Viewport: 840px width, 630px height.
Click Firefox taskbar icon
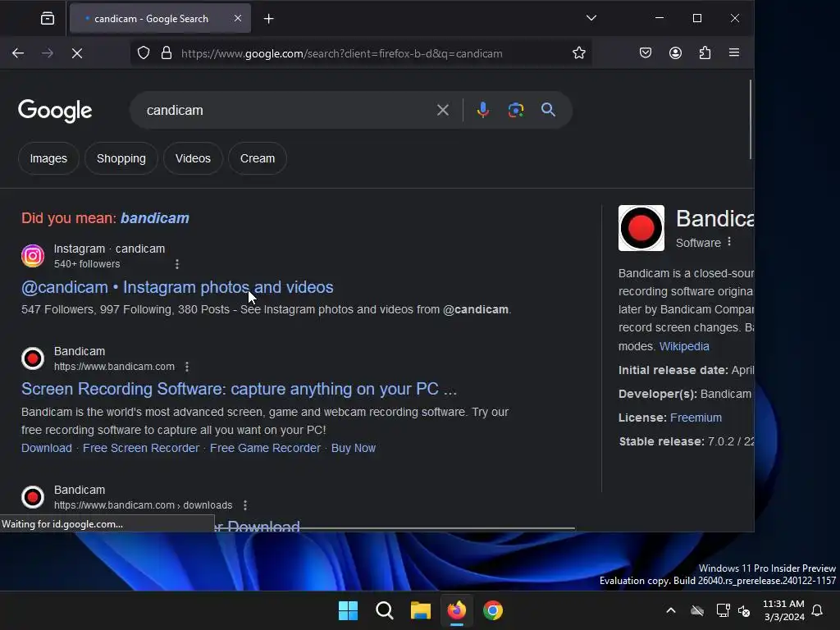click(457, 610)
